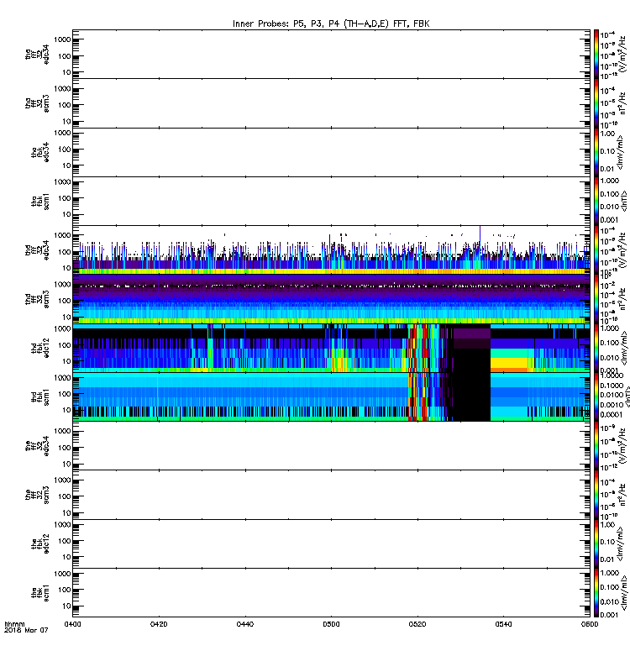Select the 0540 time axis label
This screenshot has width=630, height=672.
[x=503, y=624]
